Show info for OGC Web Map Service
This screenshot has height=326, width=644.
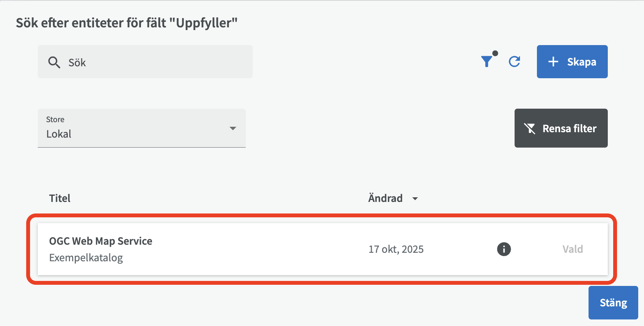[x=504, y=249]
